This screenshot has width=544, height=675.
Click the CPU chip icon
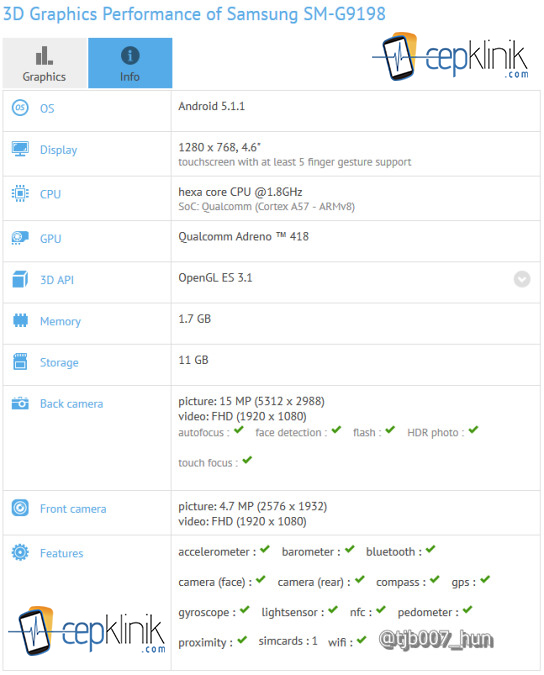pyautogui.click(x=20, y=193)
